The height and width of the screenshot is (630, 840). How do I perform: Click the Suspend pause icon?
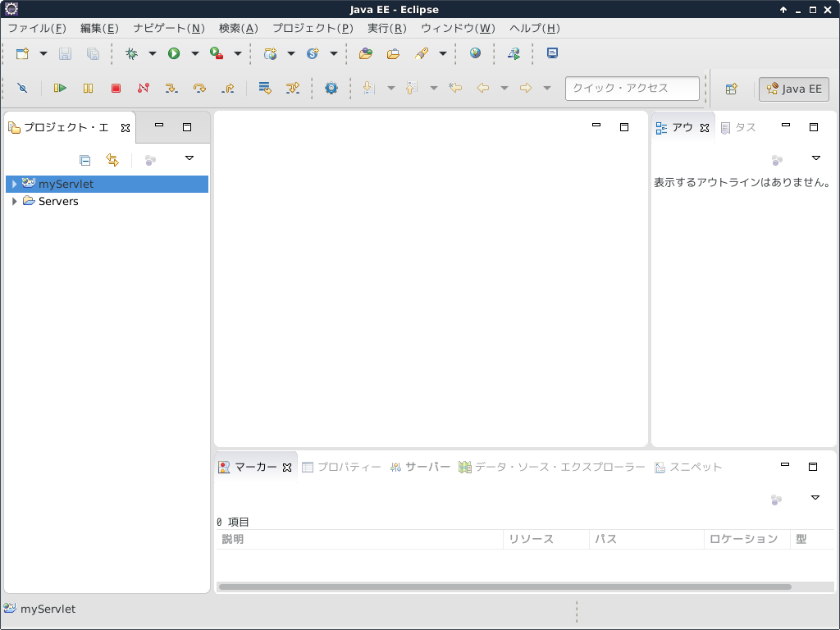[89, 88]
